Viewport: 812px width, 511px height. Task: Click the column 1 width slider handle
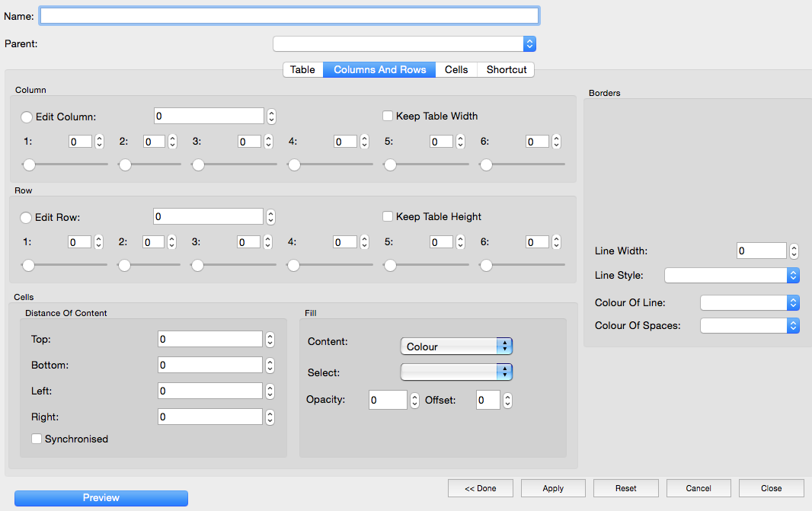point(29,164)
